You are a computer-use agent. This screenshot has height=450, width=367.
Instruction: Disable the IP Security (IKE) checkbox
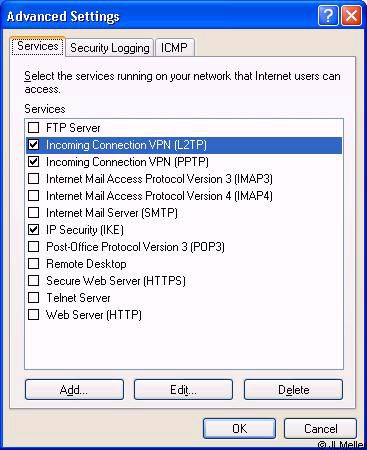pyautogui.click(x=34, y=230)
